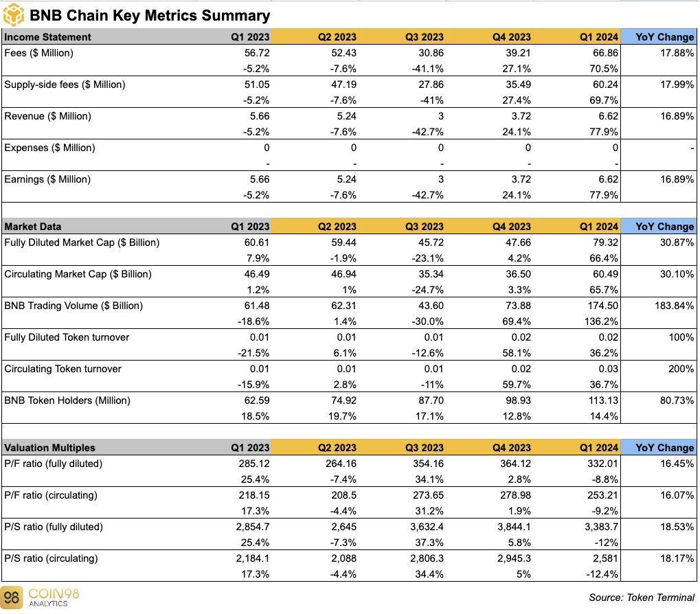Image resolution: width=700 pixels, height=614 pixels.
Task: Click P/F ratio (fully diluted) Q4 2023 value 364.12
Action: (515, 464)
